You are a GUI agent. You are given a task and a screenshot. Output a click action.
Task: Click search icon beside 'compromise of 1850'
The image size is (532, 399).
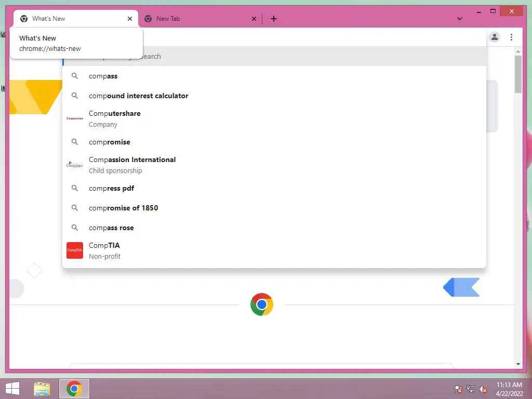[x=75, y=208]
